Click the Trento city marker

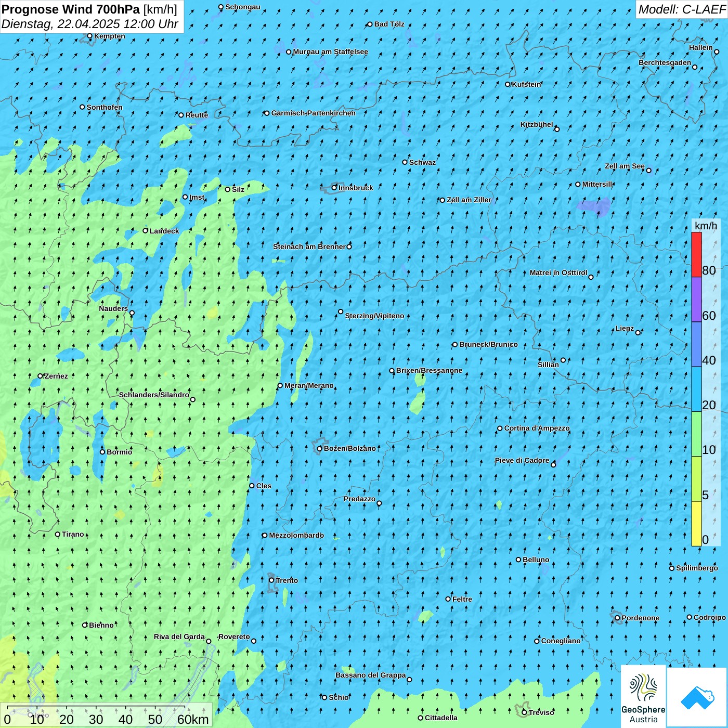(271, 580)
